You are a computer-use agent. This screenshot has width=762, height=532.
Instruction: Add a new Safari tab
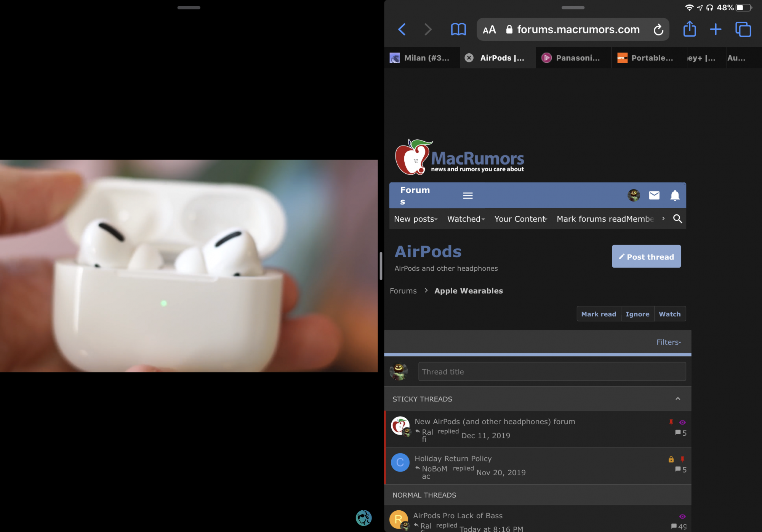coord(716,29)
